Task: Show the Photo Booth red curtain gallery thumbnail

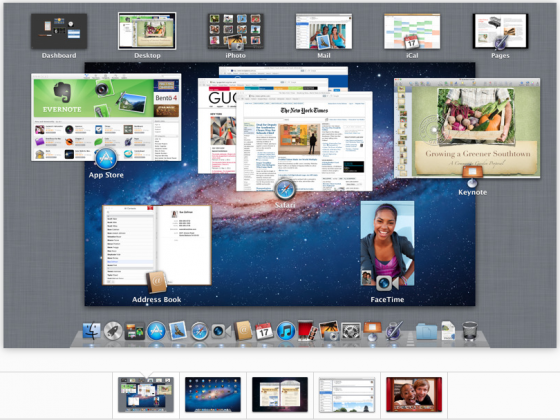Action: pyautogui.click(x=414, y=395)
